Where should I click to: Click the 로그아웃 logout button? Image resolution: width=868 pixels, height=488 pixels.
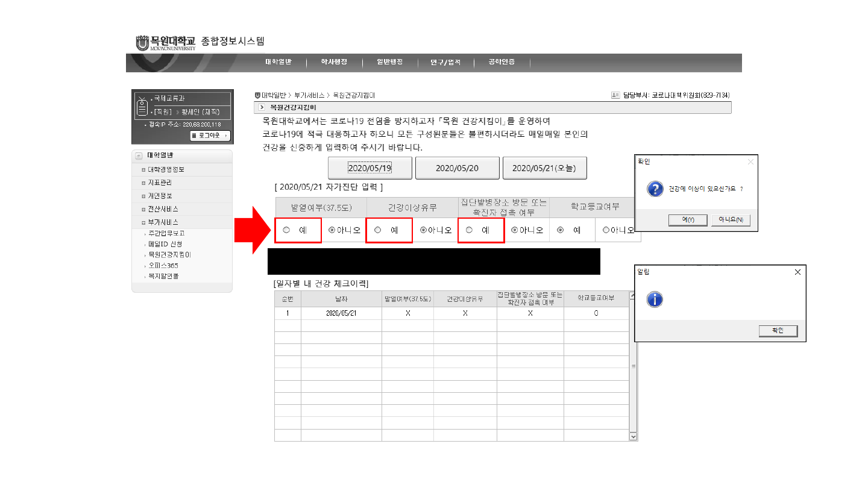[x=210, y=136]
